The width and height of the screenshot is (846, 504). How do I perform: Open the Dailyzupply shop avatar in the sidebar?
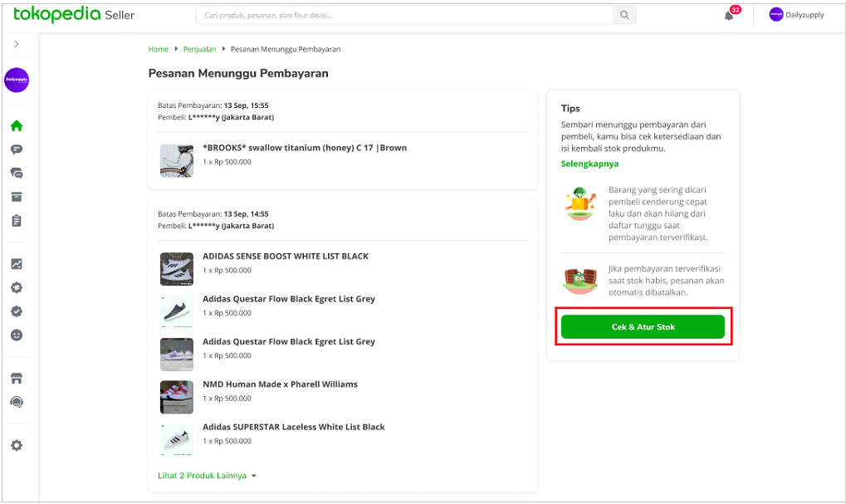tap(17, 80)
